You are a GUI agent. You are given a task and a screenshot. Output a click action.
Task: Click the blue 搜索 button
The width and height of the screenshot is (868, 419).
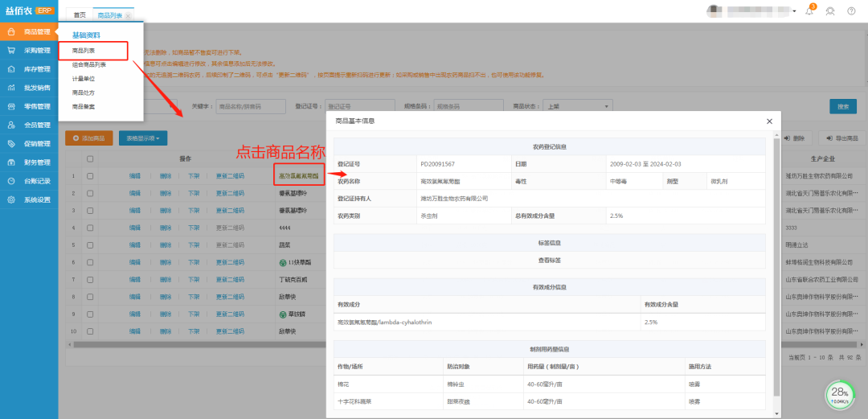click(842, 106)
